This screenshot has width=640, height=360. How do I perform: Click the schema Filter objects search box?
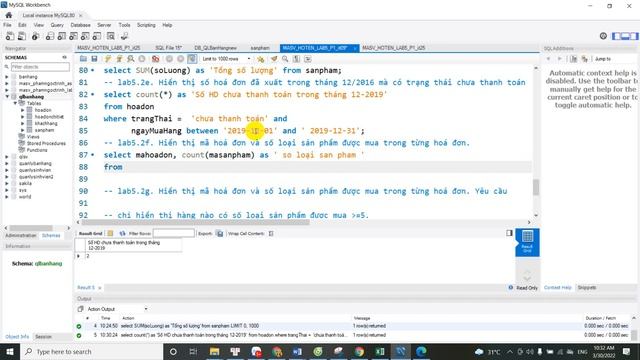click(x=40, y=67)
